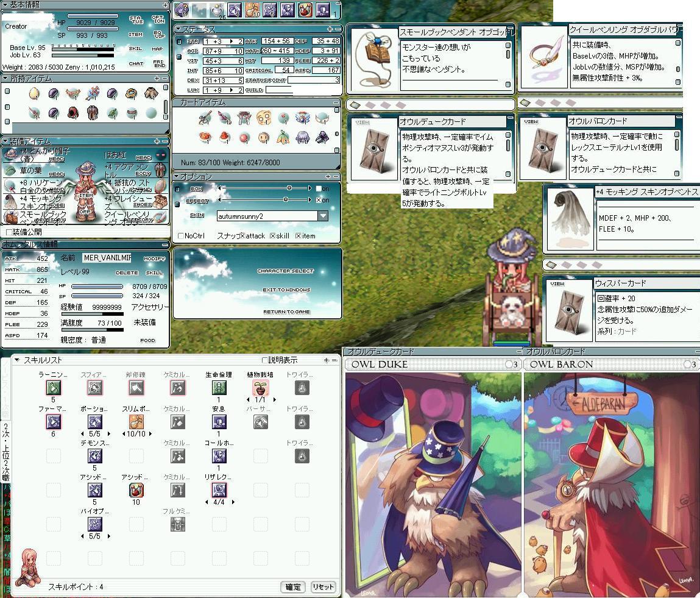
Task: Click the リセット button in skill list
Action: pyautogui.click(x=323, y=587)
